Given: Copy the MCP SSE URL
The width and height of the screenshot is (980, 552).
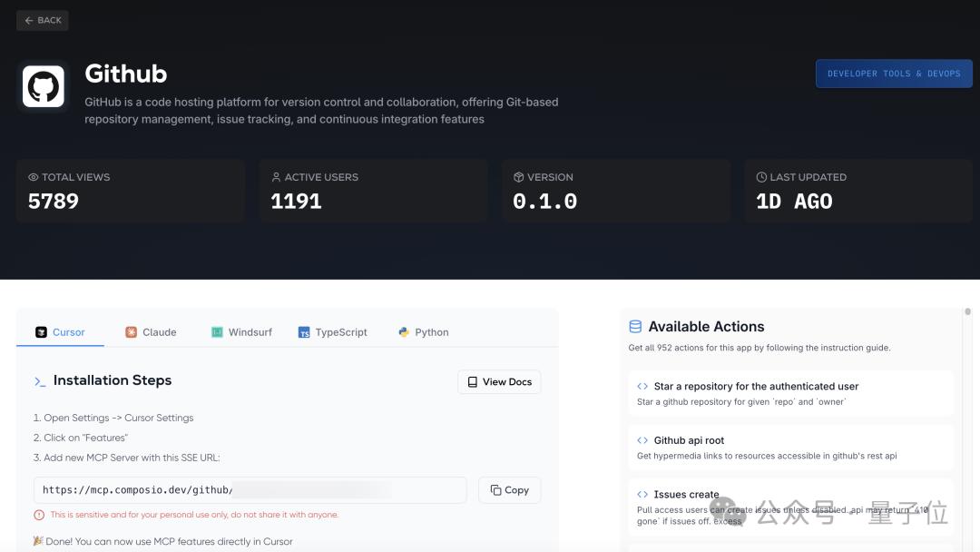Looking at the screenshot, I should coord(509,490).
